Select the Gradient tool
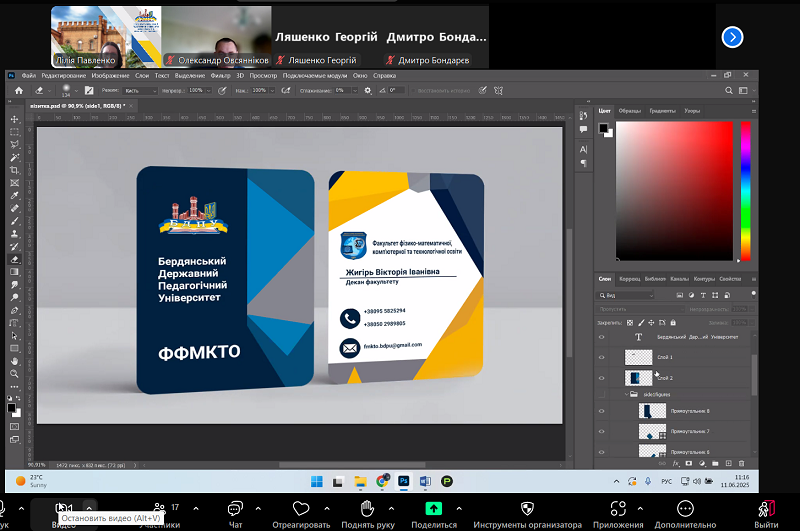The image size is (800, 531). pos(14,272)
